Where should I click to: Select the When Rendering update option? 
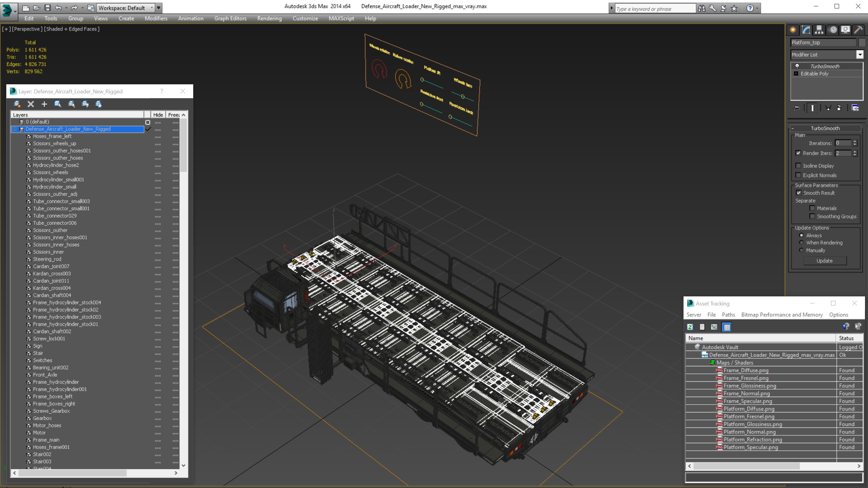coord(801,242)
